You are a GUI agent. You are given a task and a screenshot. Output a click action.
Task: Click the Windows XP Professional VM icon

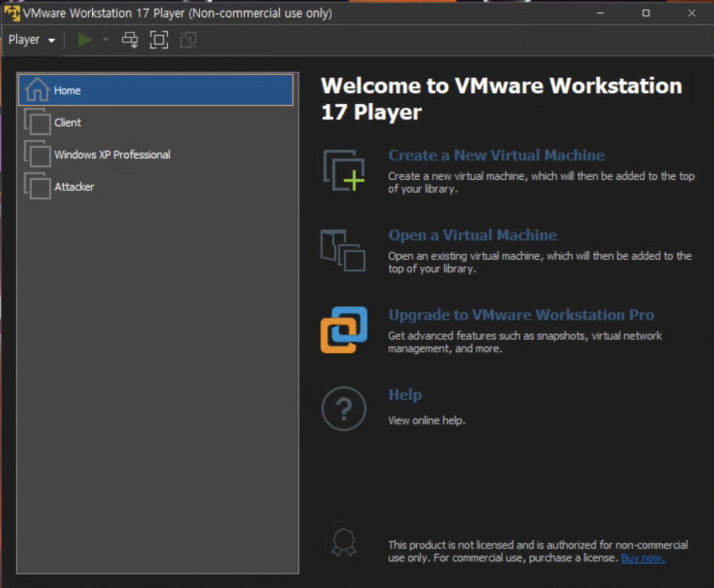[37, 154]
